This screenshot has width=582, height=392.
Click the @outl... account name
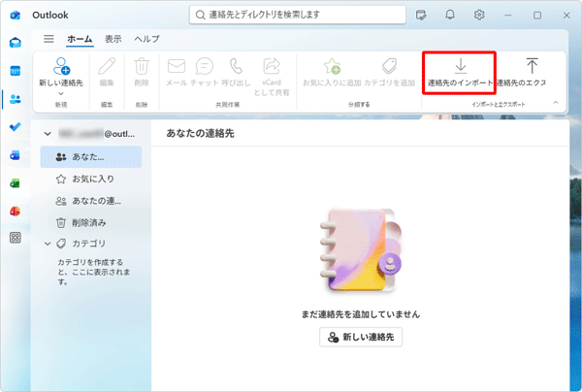click(x=96, y=134)
